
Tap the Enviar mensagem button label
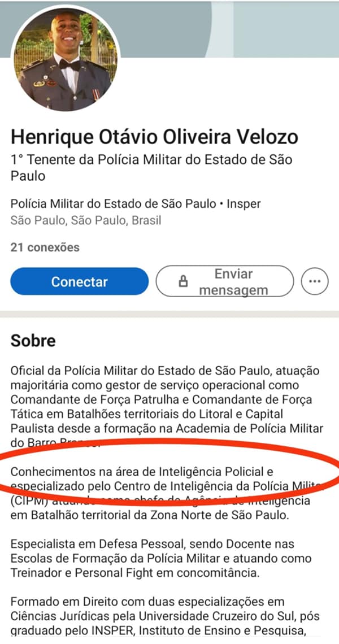(233, 282)
